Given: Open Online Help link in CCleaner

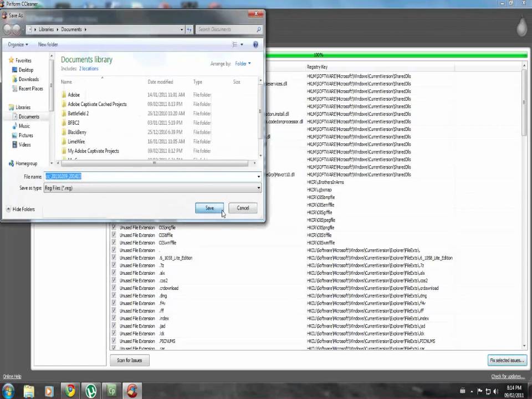Looking at the screenshot, I should tap(12, 377).
